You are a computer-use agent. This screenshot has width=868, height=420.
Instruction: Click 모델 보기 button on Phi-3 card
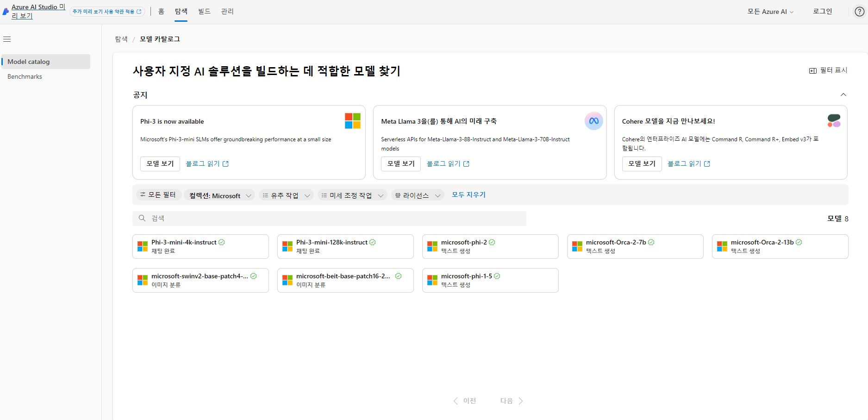tap(160, 163)
